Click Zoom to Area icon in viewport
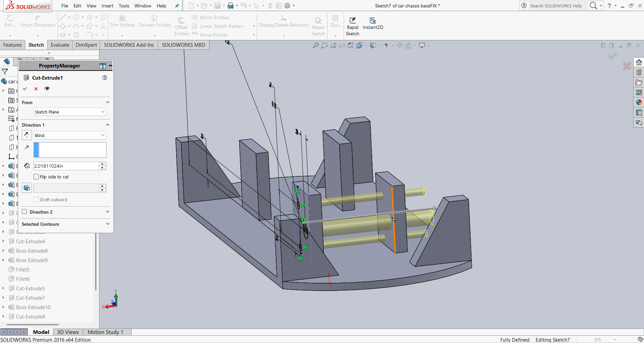The image size is (644, 343). 325,45
